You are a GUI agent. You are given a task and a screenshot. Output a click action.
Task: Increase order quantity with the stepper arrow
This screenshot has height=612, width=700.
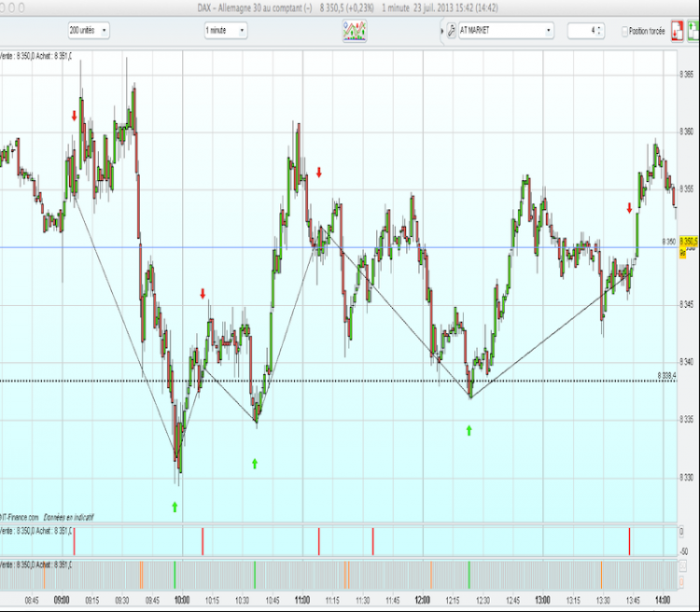coord(598,28)
